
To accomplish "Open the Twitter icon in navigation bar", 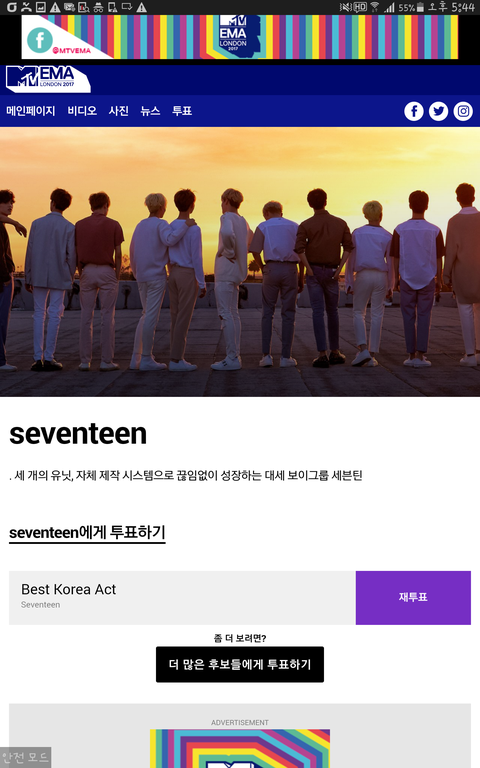I will (438, 111).
